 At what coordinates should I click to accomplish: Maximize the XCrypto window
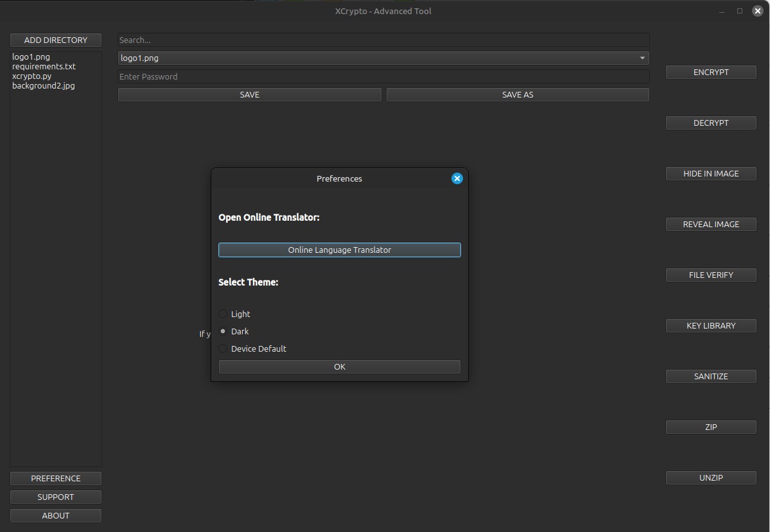pyautogui.click(x=740, y=12)
